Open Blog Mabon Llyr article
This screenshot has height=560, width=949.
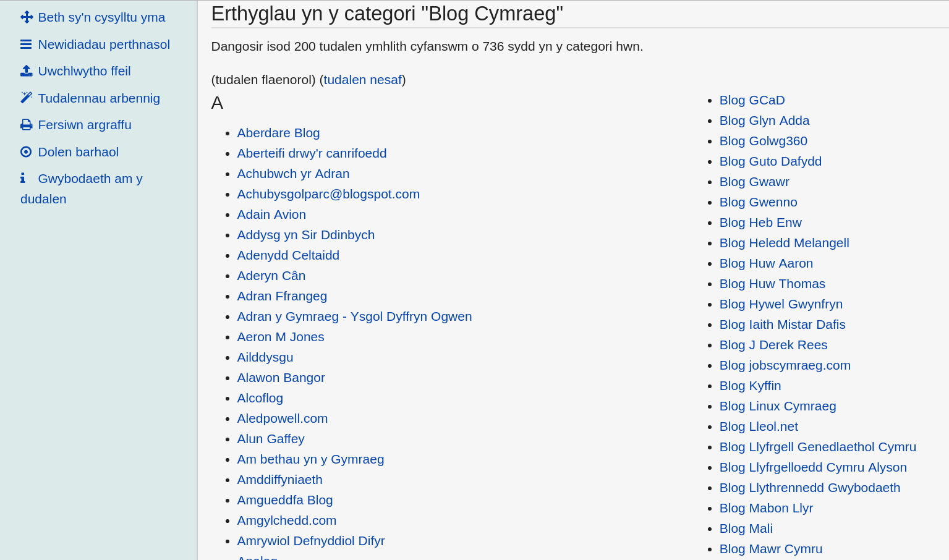coord(766,508)
